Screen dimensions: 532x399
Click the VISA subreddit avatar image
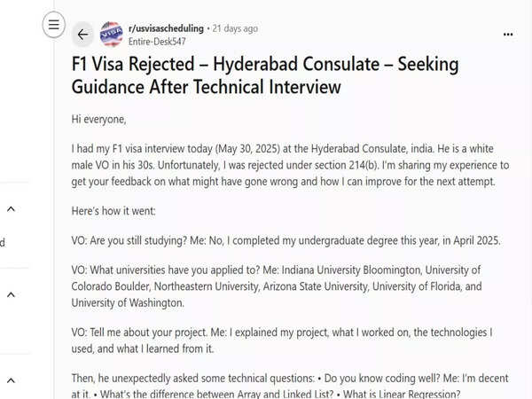111,35
